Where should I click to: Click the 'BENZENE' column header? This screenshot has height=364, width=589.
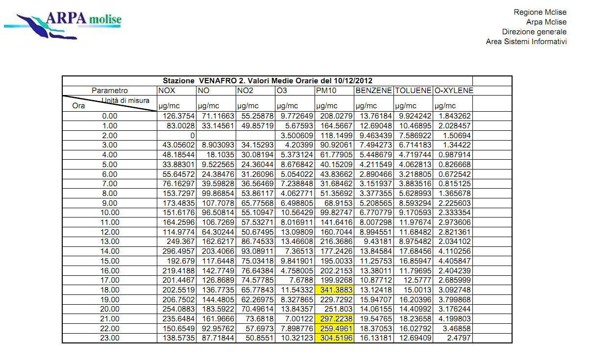[373, 91]
